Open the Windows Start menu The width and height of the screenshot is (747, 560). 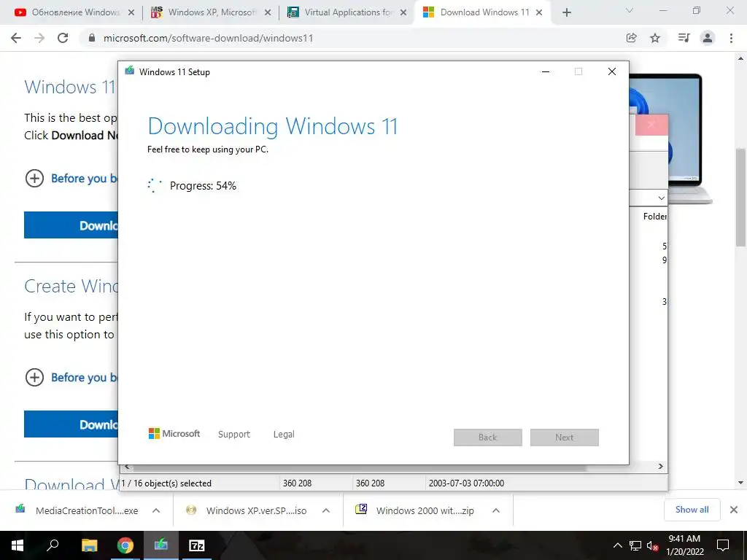[x=18, y=545]
